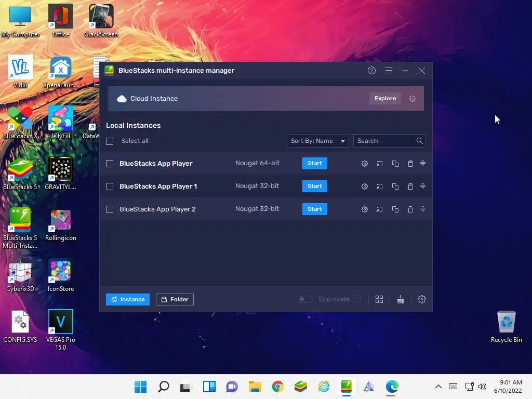Screen dimensions: 532x399
Task: Open the help question mark icon
Action: coord(371,71)
